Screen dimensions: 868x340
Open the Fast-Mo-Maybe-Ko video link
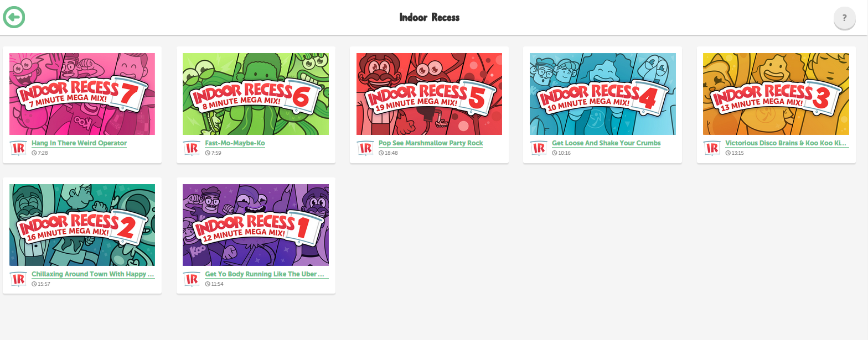[x=235, y=143]
